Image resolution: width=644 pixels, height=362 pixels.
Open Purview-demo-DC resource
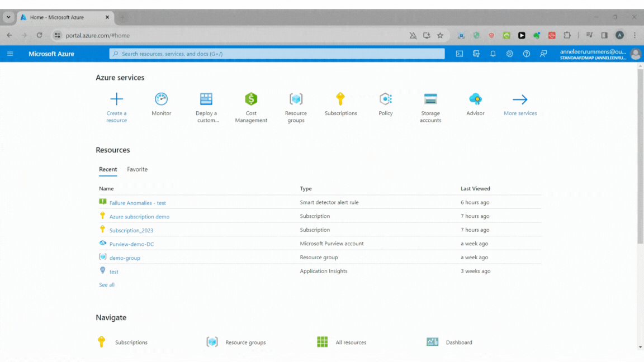click(131, 244)
